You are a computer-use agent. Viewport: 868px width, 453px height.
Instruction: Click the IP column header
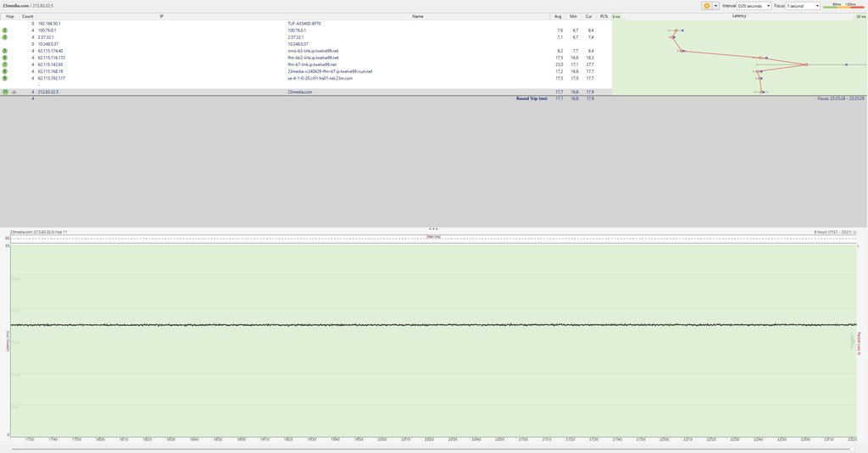pyautogui.click(x=161, y=17)
